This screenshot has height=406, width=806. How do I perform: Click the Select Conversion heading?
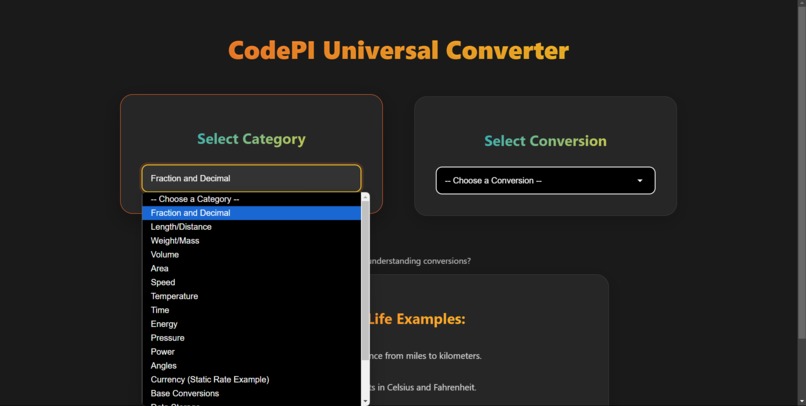545,141
